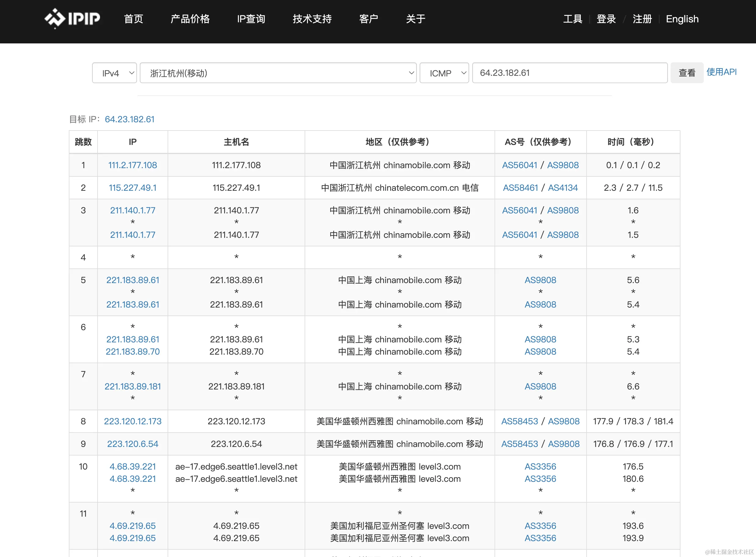Open IP link 223.120.12.173
The image size is (756, 557).
132,422
